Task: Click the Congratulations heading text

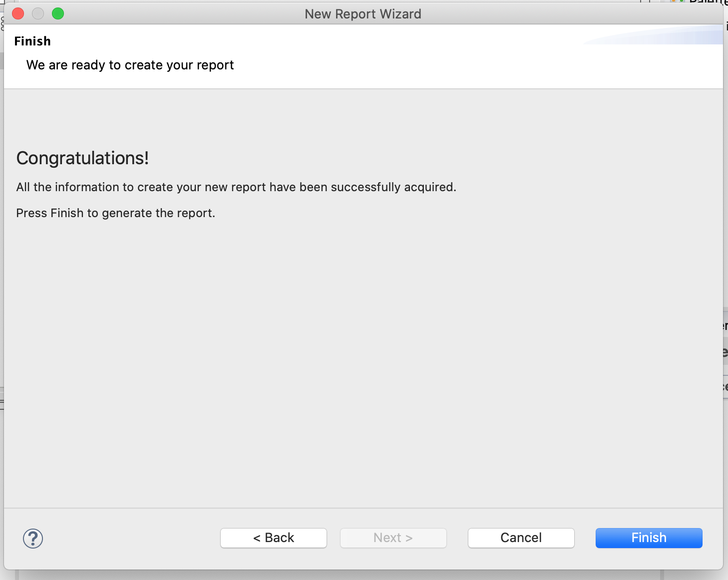Action: pyautogui.click(x=82, y=158)
